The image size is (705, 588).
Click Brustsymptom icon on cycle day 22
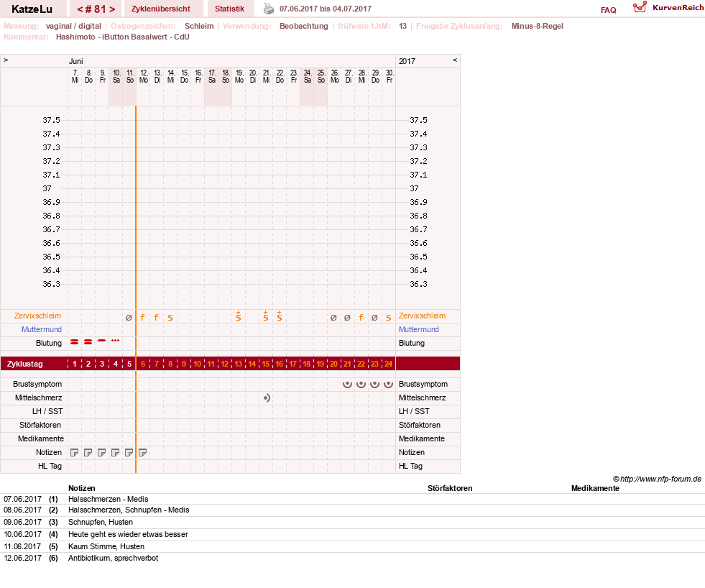coord(361,384)
